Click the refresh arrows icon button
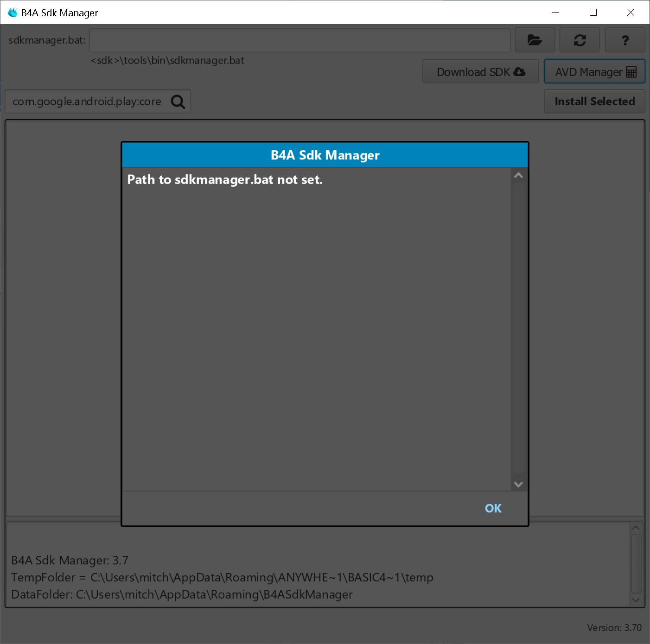 [580, 40]
